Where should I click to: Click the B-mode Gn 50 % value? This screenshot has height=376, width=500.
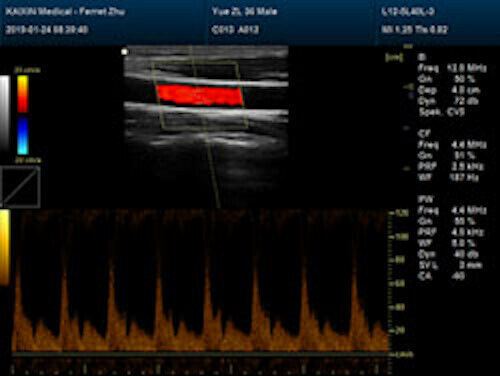(x=465, y=79)
